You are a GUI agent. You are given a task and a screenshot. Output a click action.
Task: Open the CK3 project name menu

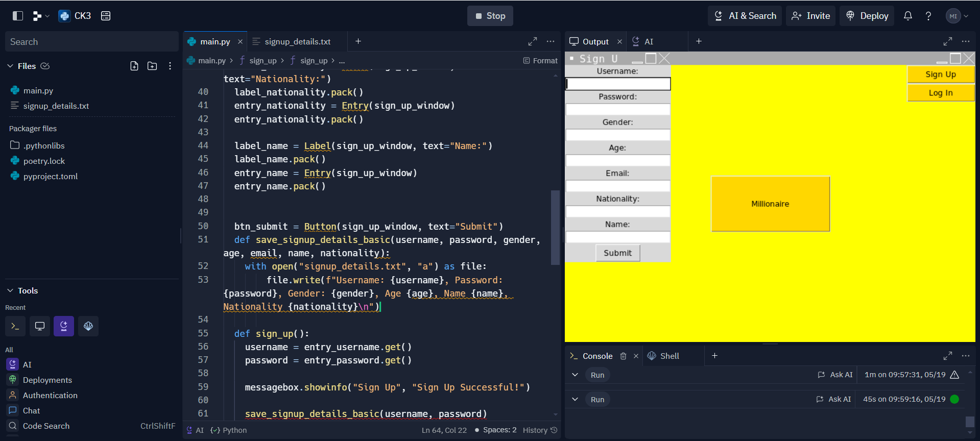75,16
